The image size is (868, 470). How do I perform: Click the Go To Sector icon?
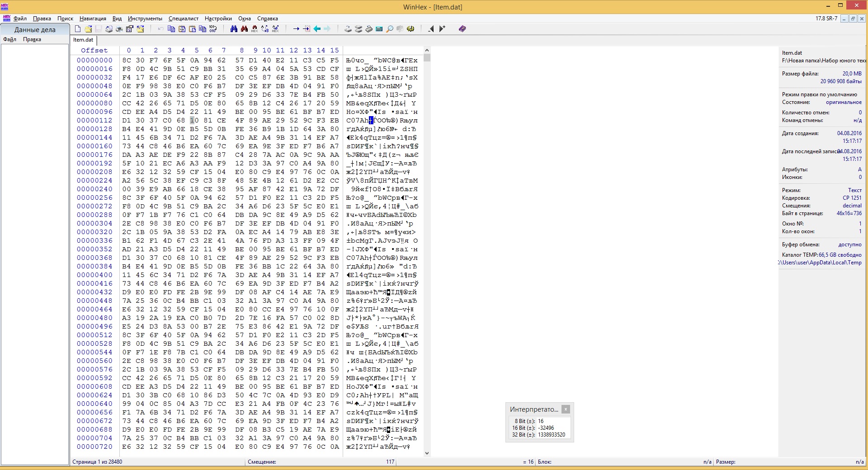tap(306, 28)
